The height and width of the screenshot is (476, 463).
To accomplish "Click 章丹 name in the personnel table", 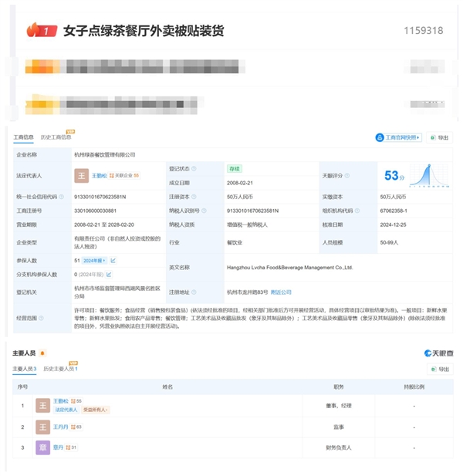I will [x=59, y=447].
